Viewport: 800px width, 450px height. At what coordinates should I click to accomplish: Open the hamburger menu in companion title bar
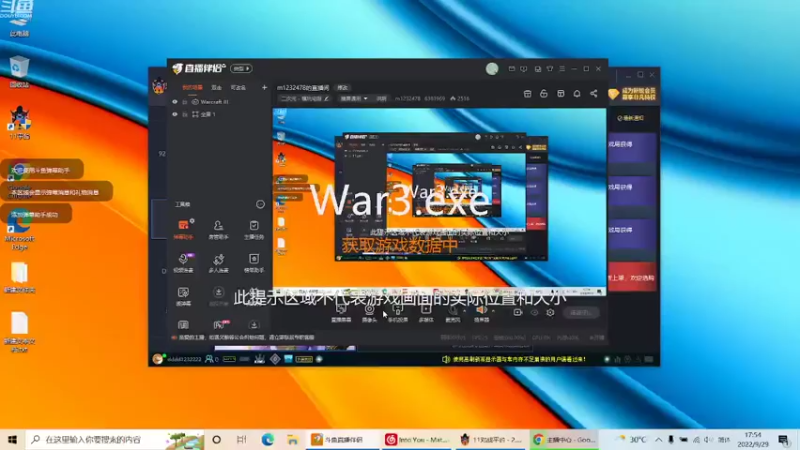562,69
